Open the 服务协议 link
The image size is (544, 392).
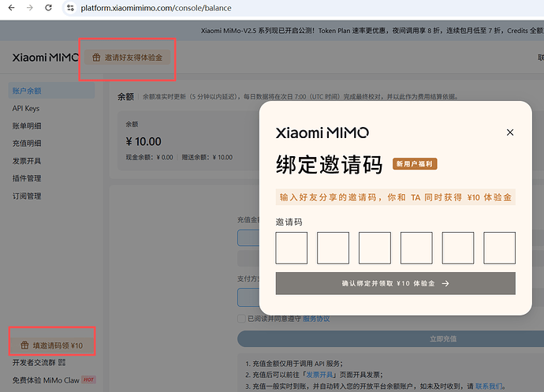pos(316,319)
